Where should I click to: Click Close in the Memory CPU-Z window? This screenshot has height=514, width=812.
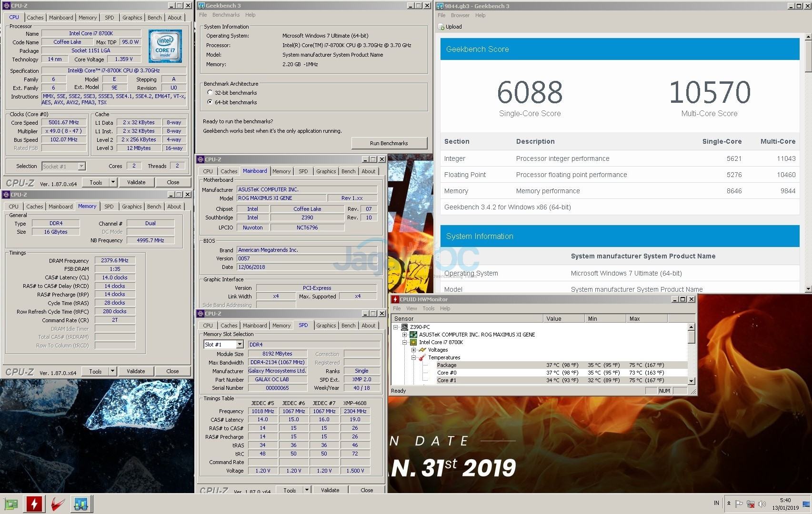[172, 371]
